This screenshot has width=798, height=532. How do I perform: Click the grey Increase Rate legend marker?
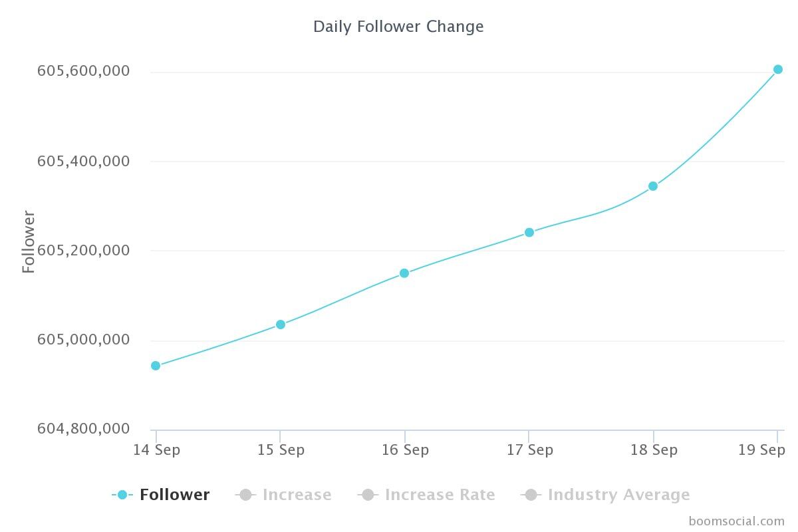click(x=368, y=495)
